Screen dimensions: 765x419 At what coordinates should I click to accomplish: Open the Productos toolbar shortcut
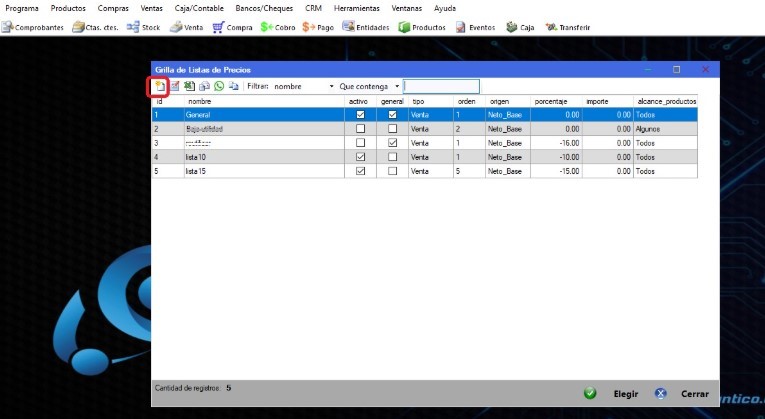[422, 27]
